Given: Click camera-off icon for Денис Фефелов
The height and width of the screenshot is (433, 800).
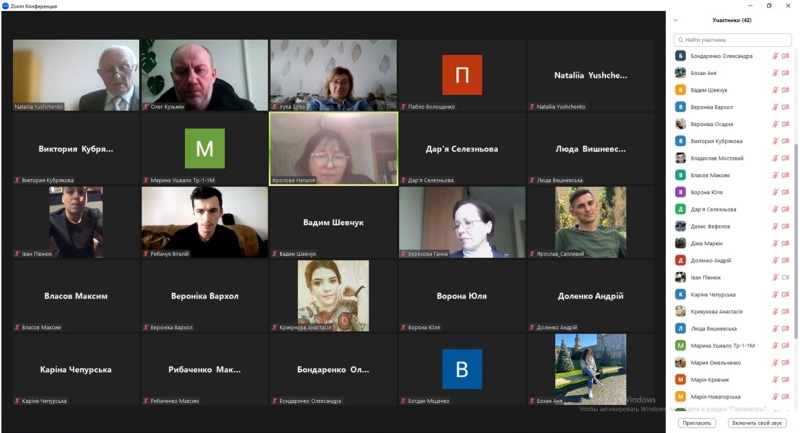Looking at the screenshot, I should 786,226.
